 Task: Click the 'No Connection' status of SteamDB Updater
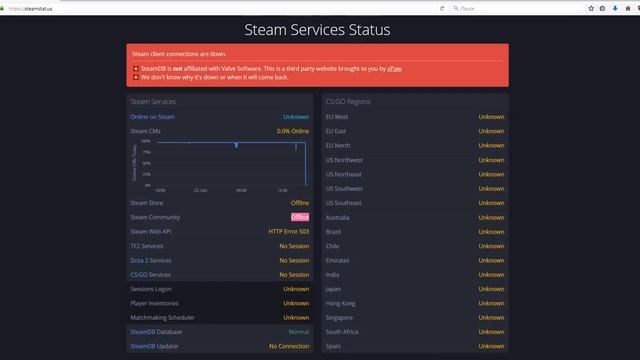pyautogui.click(x=289, y=346)
